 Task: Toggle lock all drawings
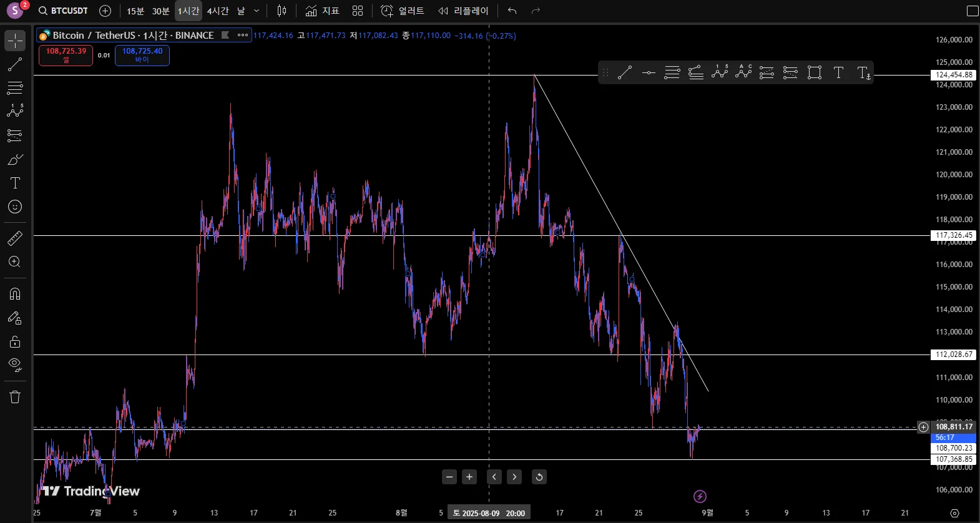15,341
